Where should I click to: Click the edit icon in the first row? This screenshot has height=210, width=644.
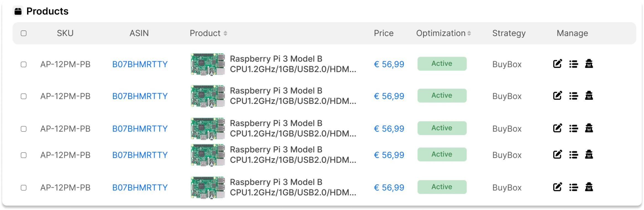pos(557,64)
